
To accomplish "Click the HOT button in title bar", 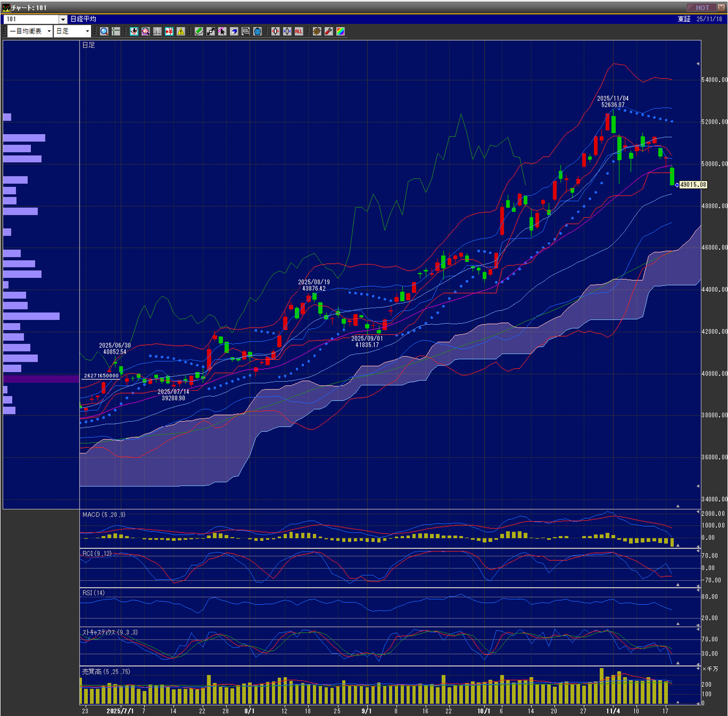I will pos(703,8).
